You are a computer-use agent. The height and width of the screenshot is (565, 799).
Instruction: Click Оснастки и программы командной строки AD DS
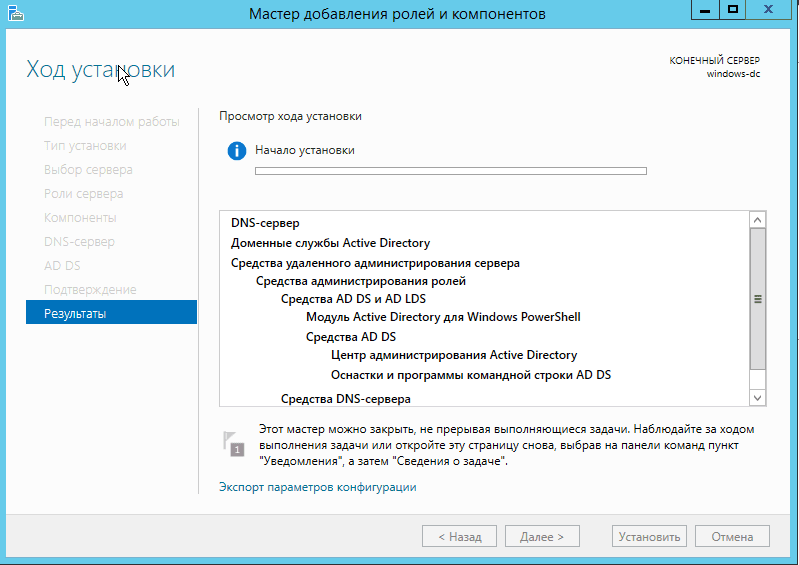click(x=471, y=375)
